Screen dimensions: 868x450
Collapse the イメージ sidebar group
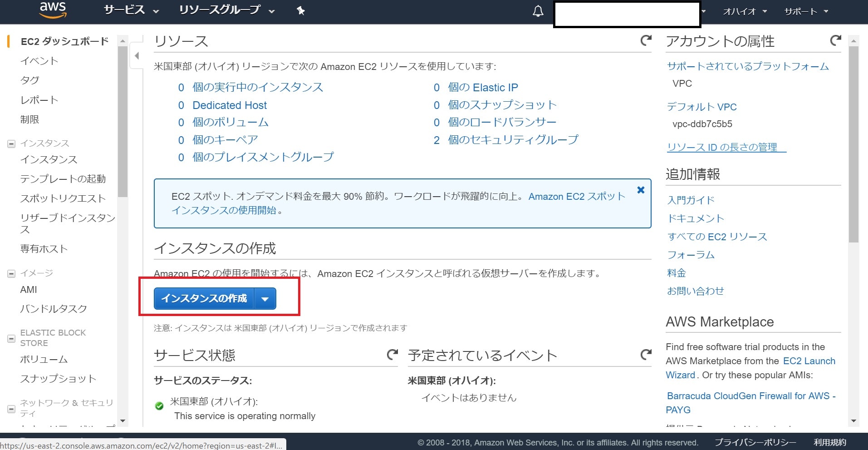pos(11,274)
